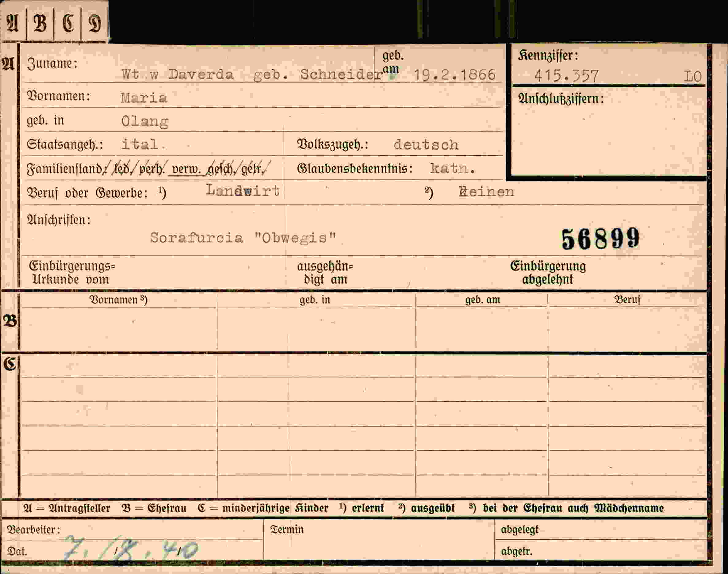Click the Kennziffer value '415.357'
The image size is (728, 574).
point(567,76)
